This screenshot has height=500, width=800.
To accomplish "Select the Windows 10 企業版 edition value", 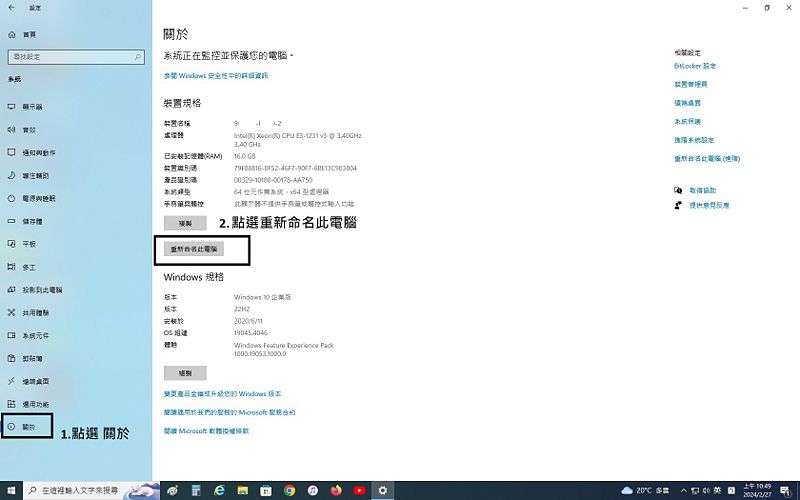I will [262, 297].
